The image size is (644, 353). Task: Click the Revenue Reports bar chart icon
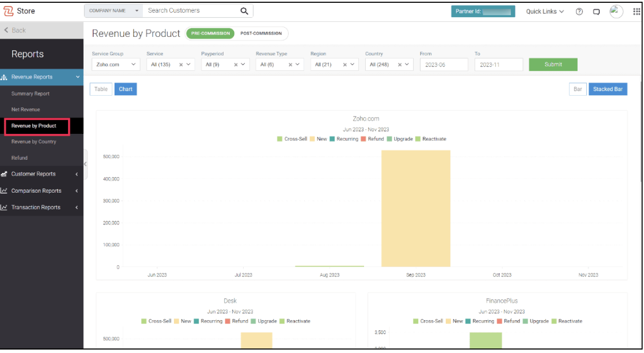coord(4,77)
